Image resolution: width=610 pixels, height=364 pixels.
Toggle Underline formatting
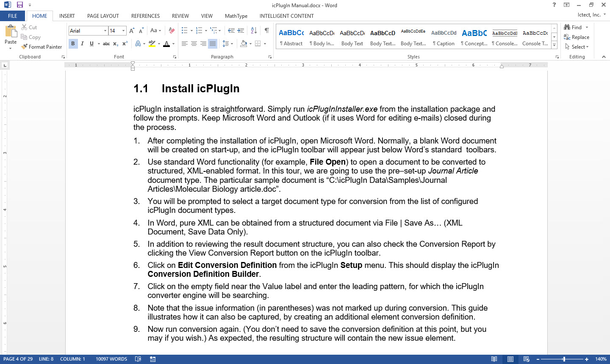coord(91,44)
